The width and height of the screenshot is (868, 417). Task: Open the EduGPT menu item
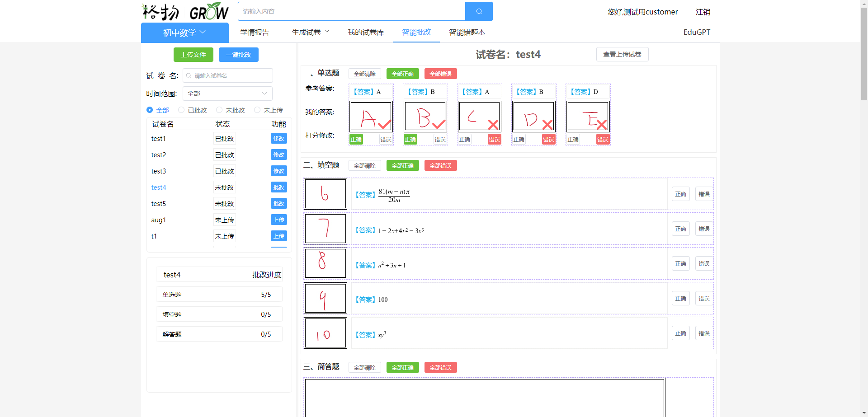tap(697, 32)
